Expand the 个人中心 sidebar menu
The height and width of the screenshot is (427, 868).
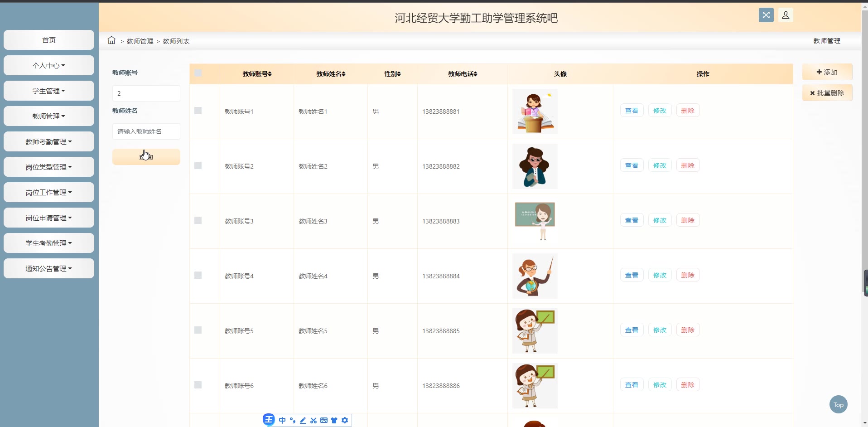pos(49,65)
